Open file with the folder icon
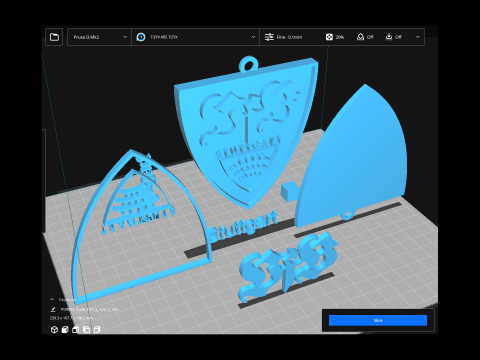Viewport: 480px width, 360px height. [54, 37]
